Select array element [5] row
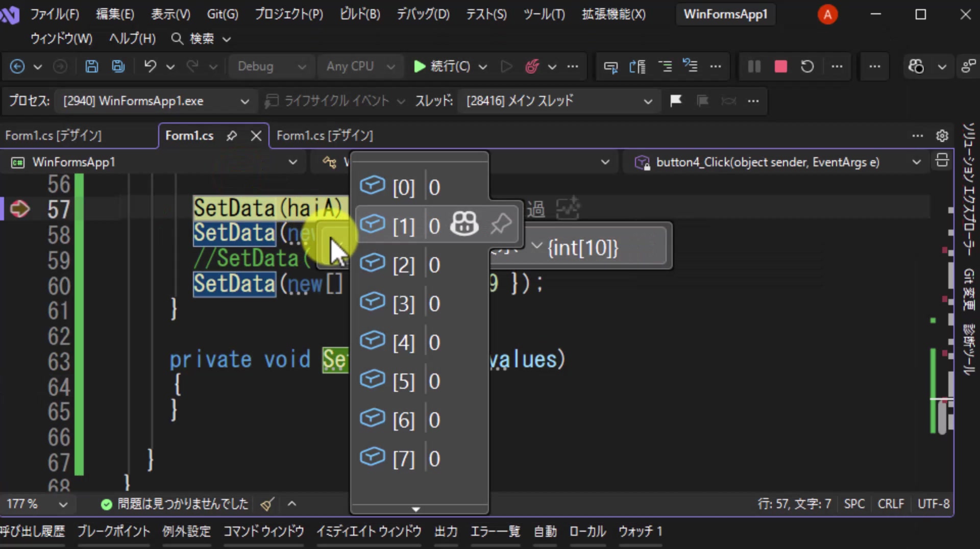The width and height of the screenshot is (980, 549). (420, 381)
